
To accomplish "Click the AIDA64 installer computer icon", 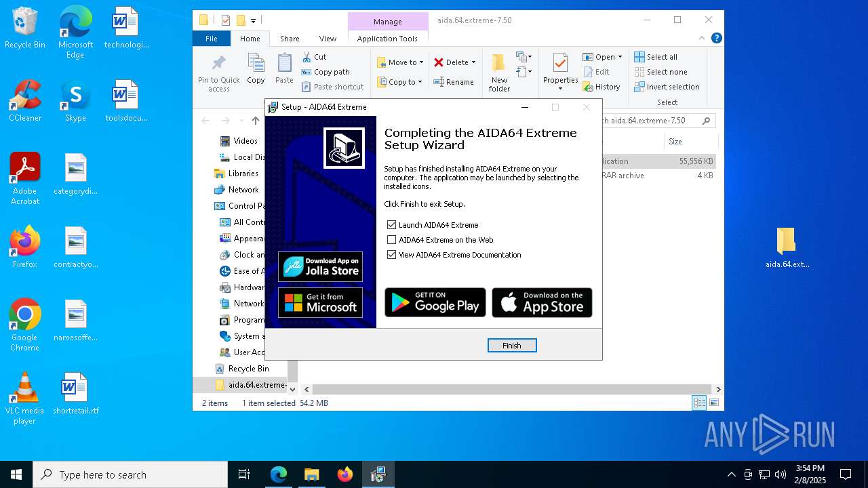I will [344, 147].
